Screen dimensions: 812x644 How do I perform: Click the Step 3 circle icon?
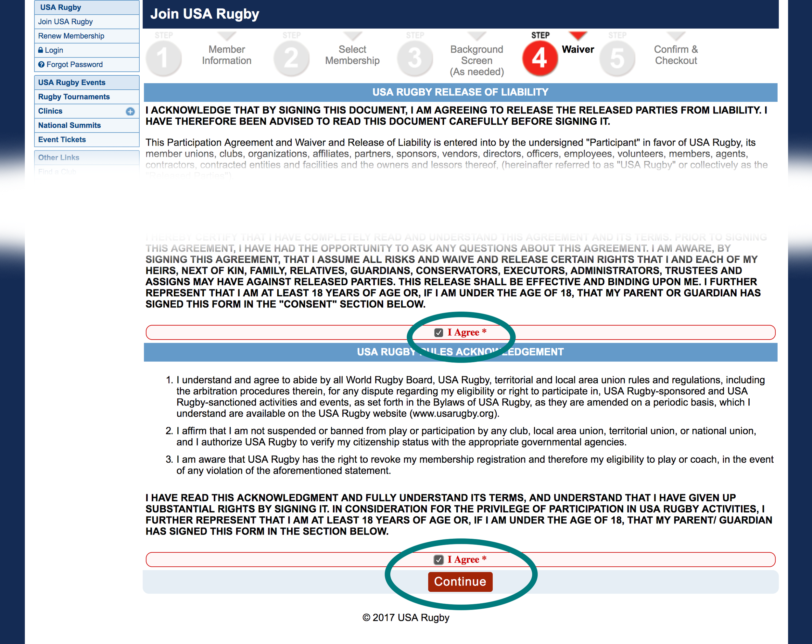(415, 58)
